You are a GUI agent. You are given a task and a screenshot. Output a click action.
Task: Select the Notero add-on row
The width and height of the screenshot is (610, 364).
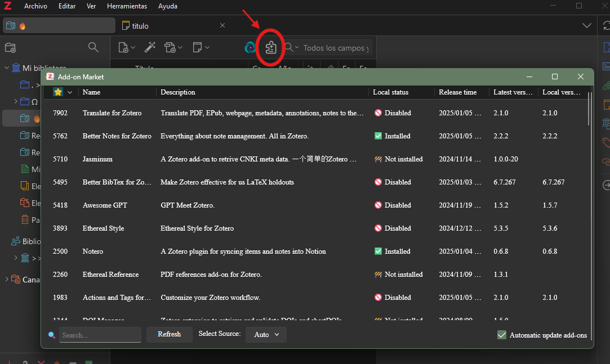coord(315,251)
